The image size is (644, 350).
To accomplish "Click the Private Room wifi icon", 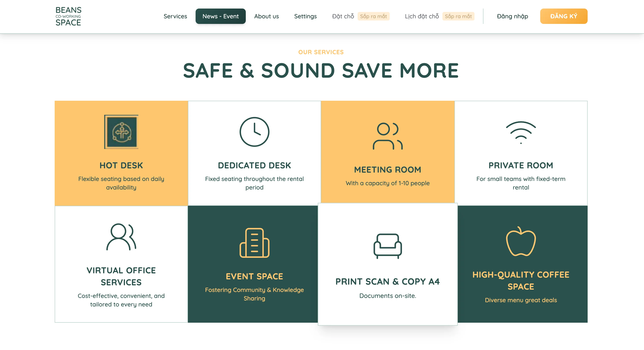I will coord(521,132).
